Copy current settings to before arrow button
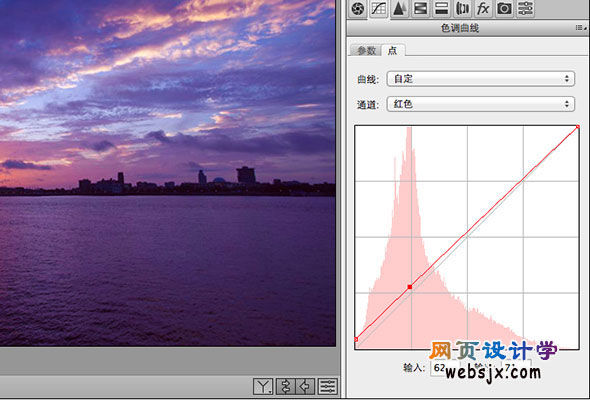The image size is (590, 400). pyautogui.click(x=306, y=386)
